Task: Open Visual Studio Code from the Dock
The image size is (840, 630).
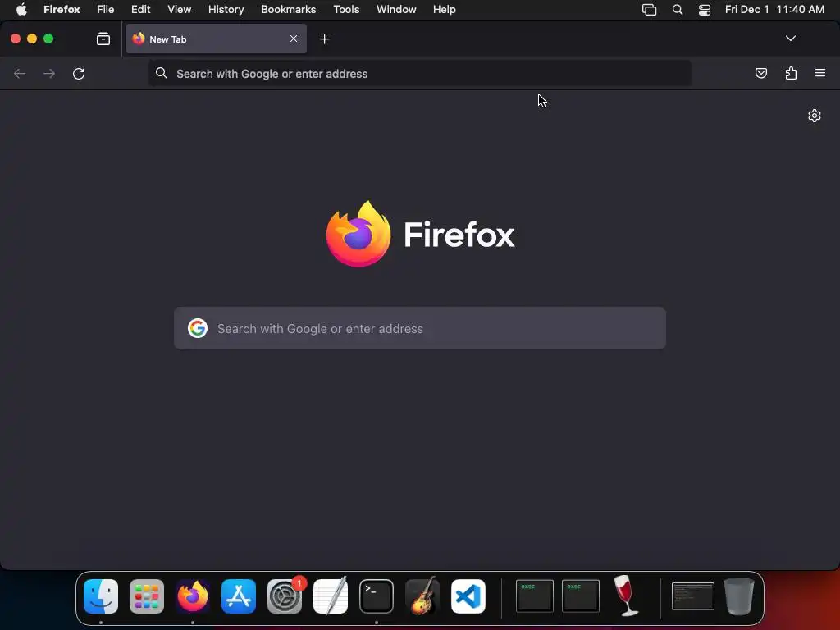Action: [468, 596]
